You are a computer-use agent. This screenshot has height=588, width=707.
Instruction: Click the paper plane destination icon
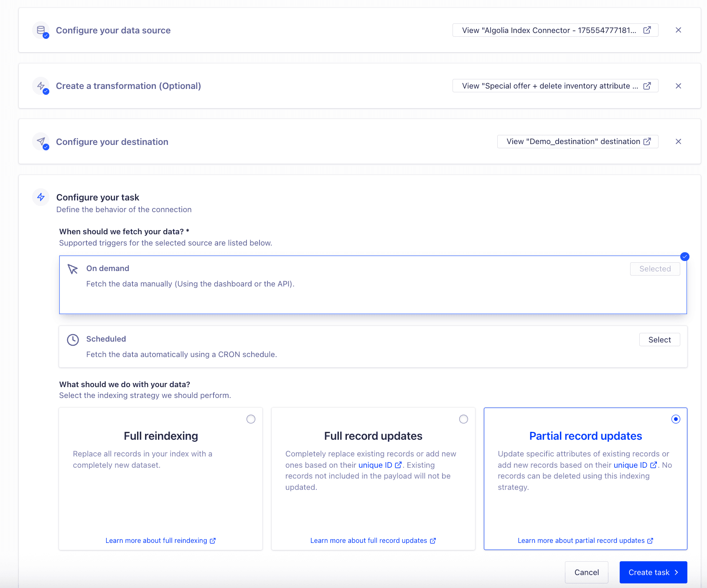[41, 142]
